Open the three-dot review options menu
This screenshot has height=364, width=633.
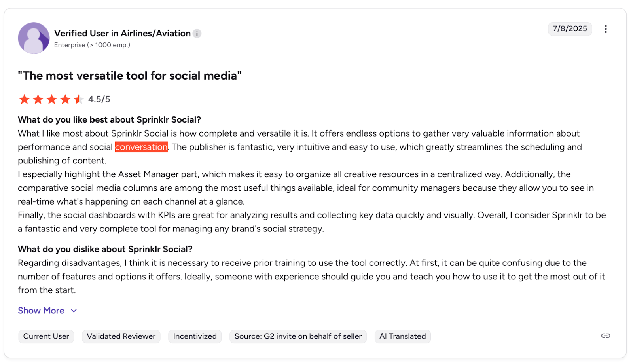pyautogui.click(x=605, y=29)
